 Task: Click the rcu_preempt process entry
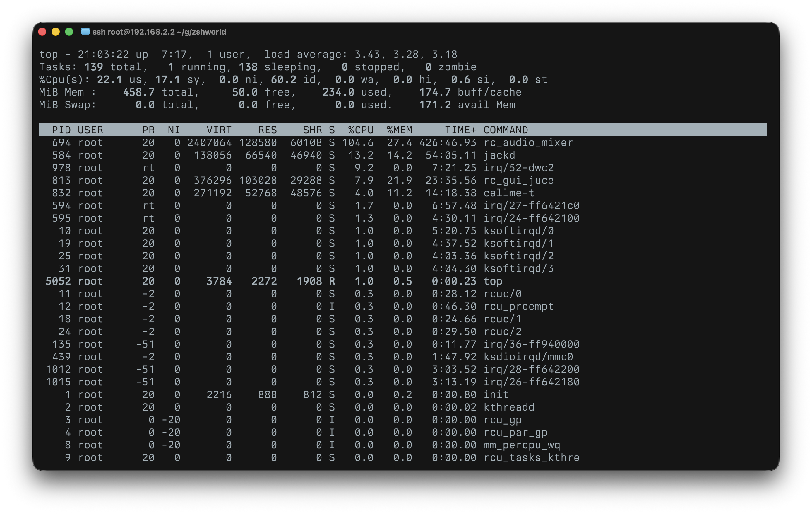tap(518, 307)
